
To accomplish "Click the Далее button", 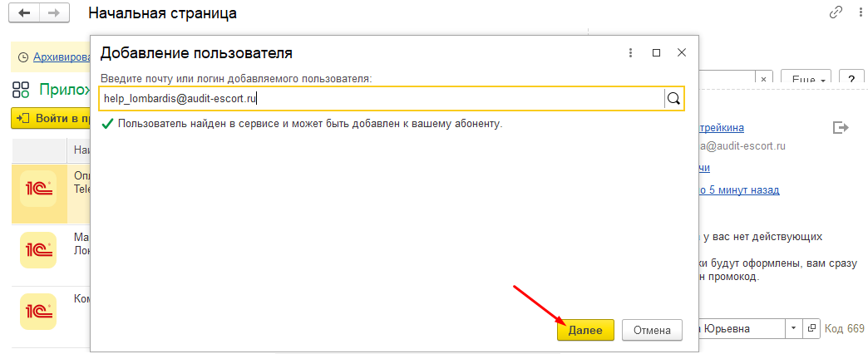I will pyautogui.click(x=585, y=330).
